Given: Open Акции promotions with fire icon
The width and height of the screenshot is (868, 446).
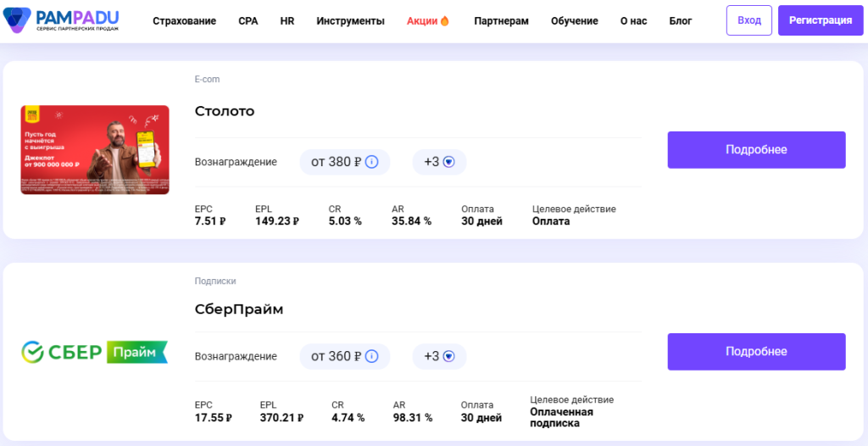Looking at the screenshot, I should coord(428,21).
